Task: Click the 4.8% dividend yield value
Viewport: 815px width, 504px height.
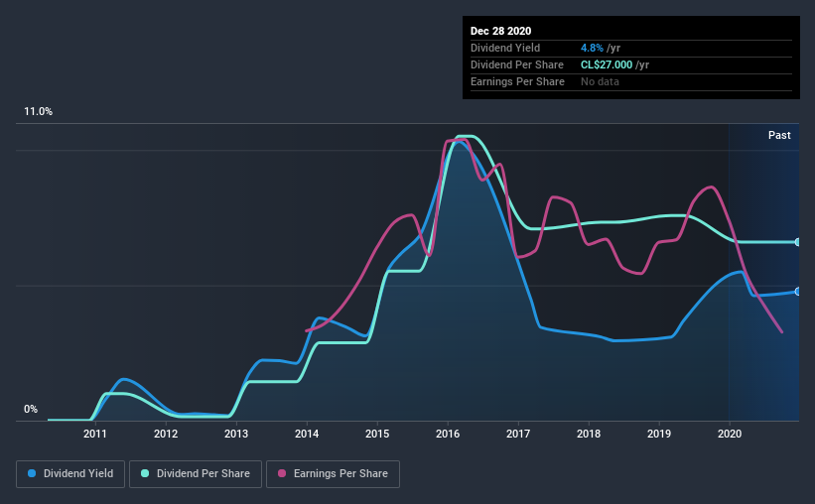Action: tap(592, 48)
